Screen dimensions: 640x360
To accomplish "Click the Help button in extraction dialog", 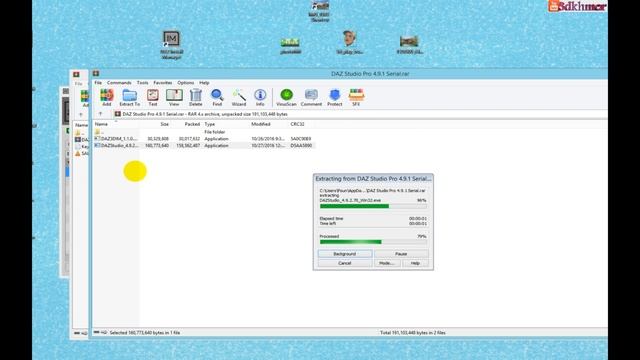I will [415, 263].
